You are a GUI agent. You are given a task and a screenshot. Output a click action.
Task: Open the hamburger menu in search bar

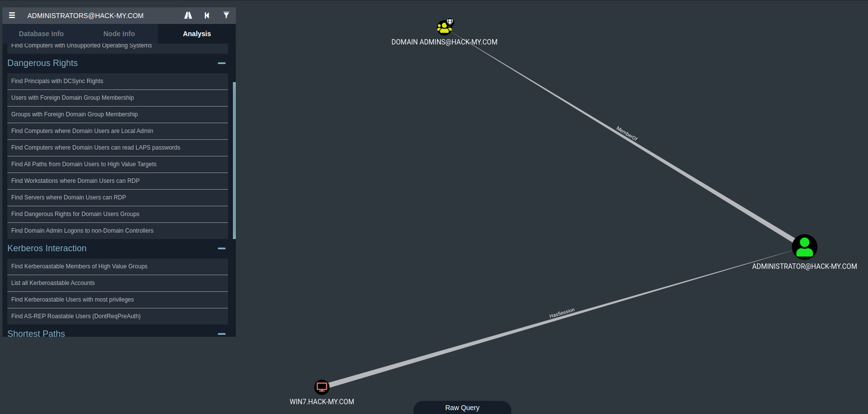(12, 16)
